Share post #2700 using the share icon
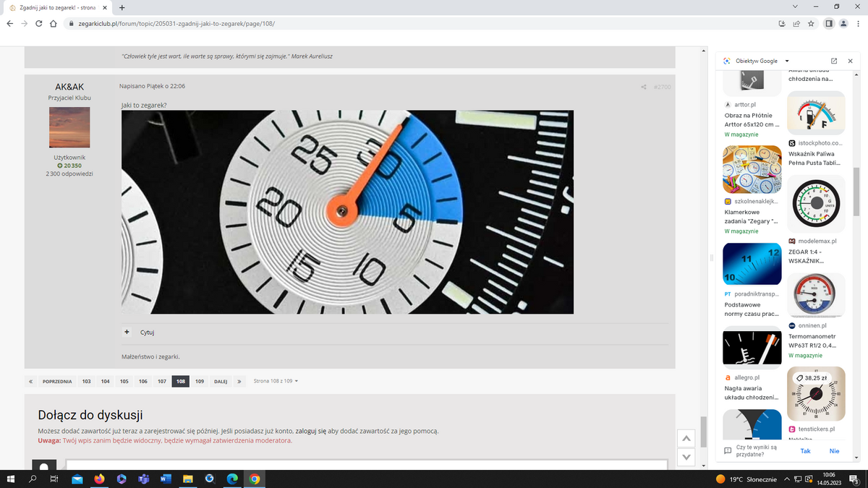The height and width of the screenshot is (488, 868). pos(643,87)
